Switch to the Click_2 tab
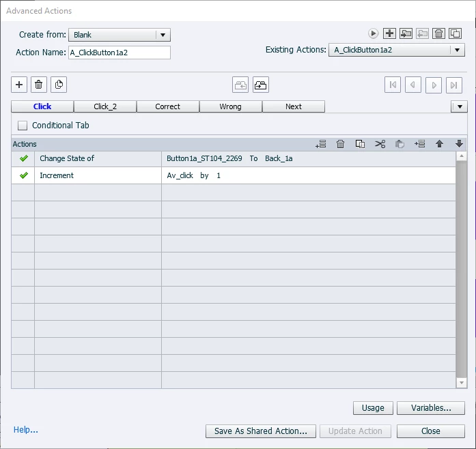This screenshot has width=476, height=449. pos(105,106)
